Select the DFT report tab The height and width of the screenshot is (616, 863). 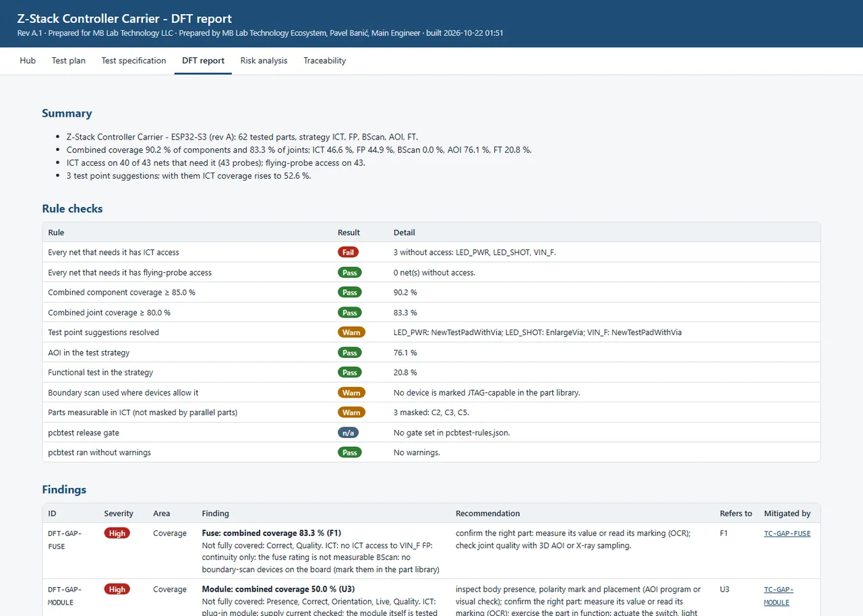click(x=203, y=61)
